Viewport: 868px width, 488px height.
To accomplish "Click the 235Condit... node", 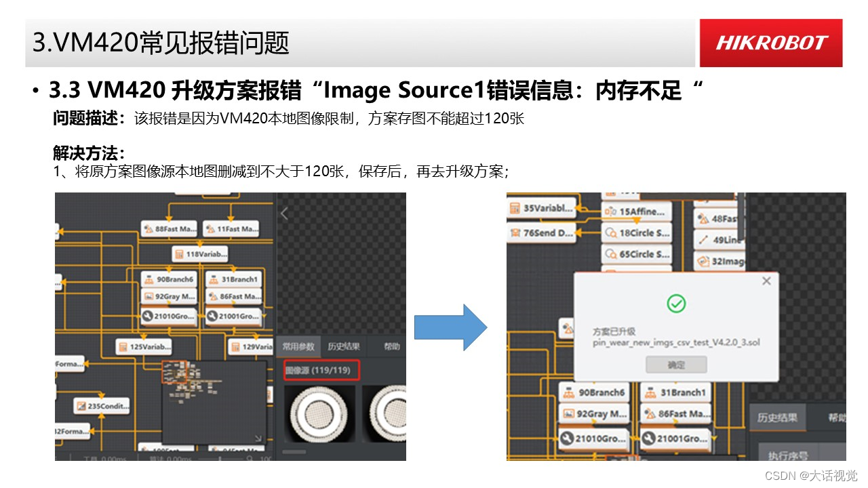I will (x=102, y=406).
